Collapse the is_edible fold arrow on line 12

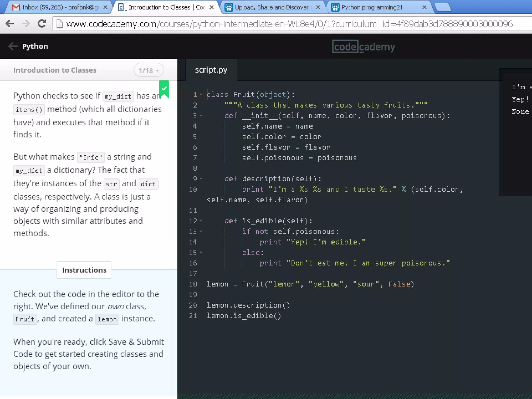pyautogui.click(x=201, y=221)
